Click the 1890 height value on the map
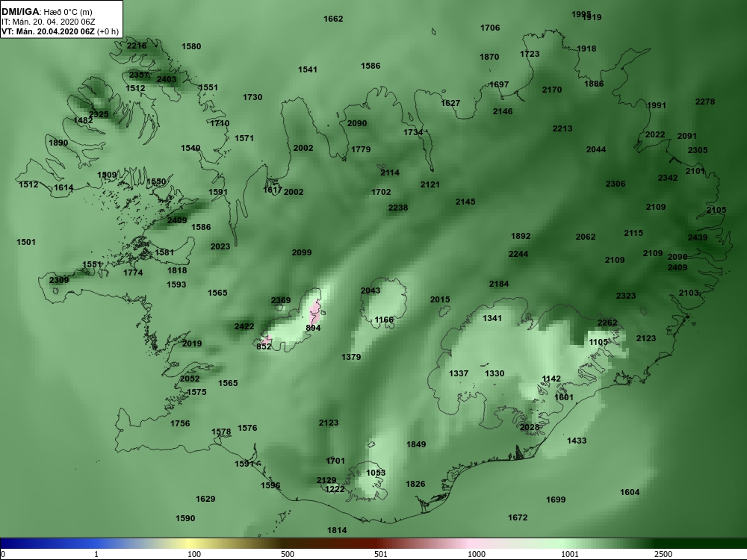The image size is (747, 560). [x=58, y=143]
